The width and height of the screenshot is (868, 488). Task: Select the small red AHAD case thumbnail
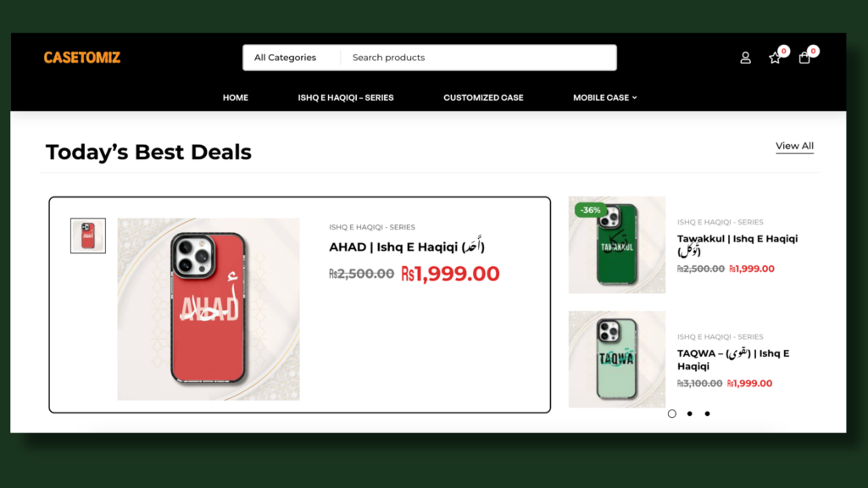(88, 236)
